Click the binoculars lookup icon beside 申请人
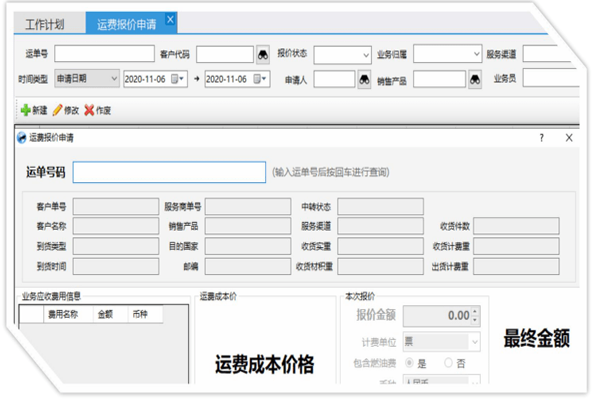Image resolution: width=600 pixels, height=400 pixels. [x=366, y=78]
